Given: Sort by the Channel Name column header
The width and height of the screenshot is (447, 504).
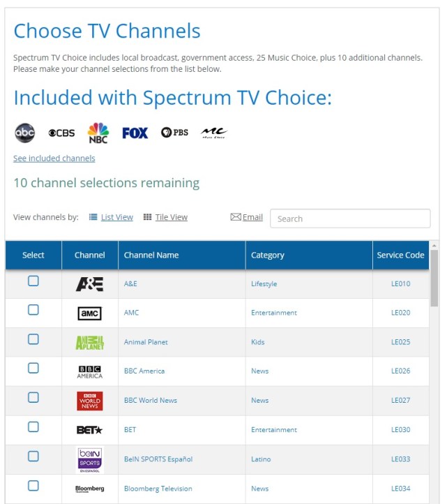Looking at the screenshot, I should click(x=151, y=255).
